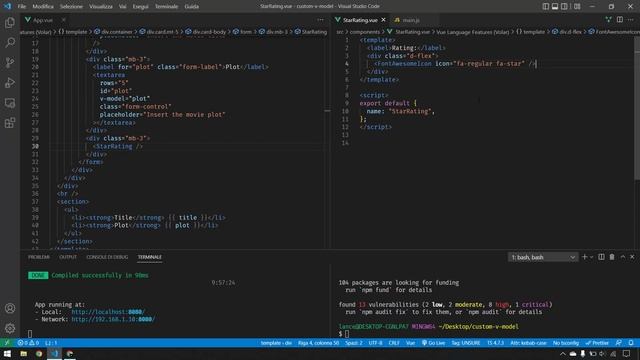Click 'Attr: kebab-case' in the status bar
Viewport: 640px width, 360px height.
(528, 343)
